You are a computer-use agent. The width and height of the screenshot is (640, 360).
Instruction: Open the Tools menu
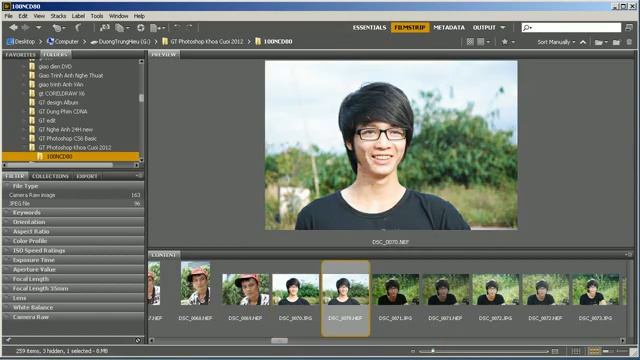tap(97, 16)
